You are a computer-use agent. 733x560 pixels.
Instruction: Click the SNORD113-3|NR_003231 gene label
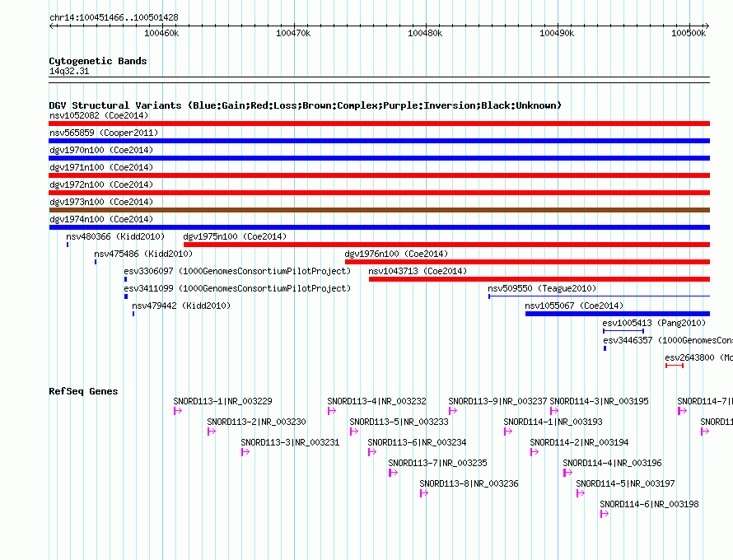pos(290,442)
